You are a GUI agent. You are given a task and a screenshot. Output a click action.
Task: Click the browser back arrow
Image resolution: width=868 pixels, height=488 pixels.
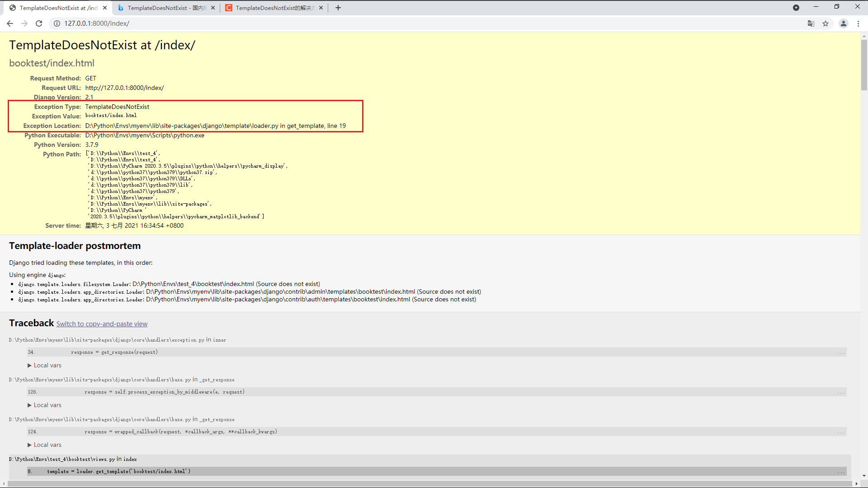[10, 23]
